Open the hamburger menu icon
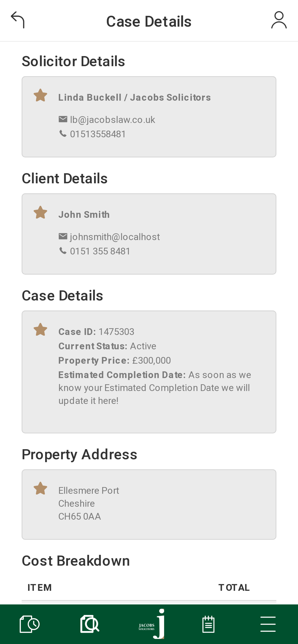The height and width of the screenshot is (644, 298). click(x=268, y=624)
